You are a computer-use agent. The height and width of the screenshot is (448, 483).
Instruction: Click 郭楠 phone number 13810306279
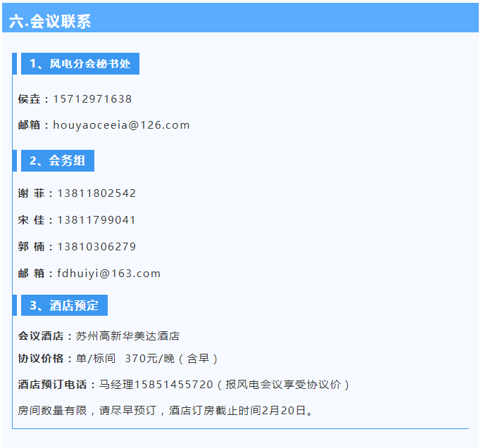tap(96, 247)
